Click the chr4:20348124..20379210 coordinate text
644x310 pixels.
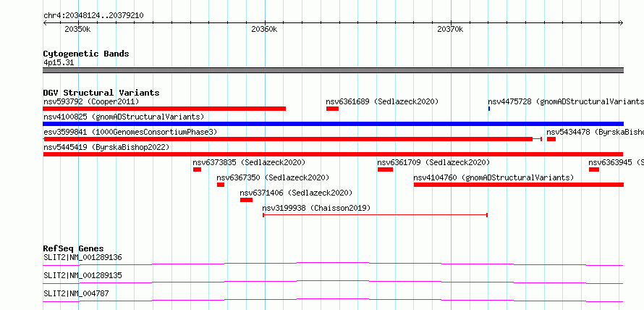pos(93,16)
